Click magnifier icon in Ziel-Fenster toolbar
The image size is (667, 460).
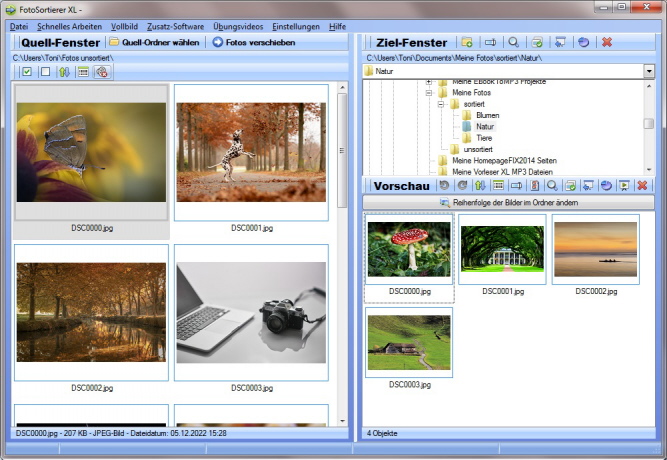513,43
